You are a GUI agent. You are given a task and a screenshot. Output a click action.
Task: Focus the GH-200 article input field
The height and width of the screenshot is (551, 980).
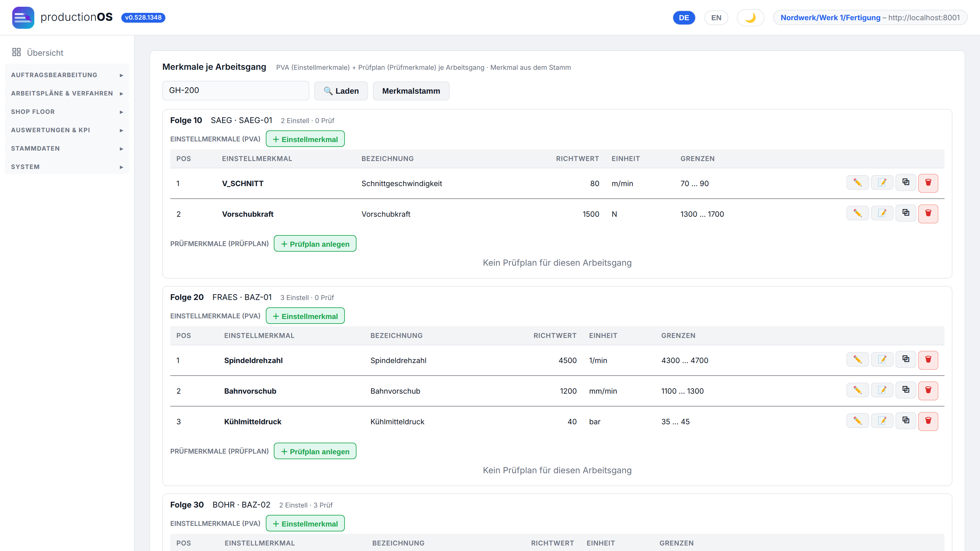(236, 91)
